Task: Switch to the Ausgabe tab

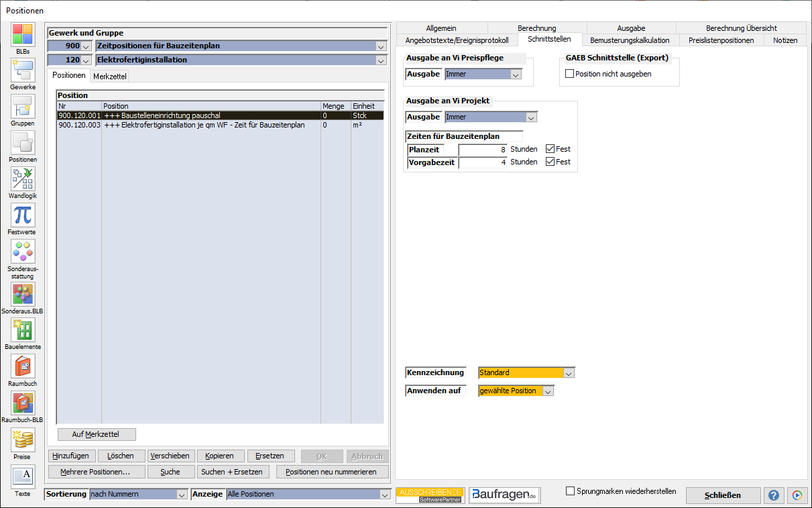Action: [631, 28]
